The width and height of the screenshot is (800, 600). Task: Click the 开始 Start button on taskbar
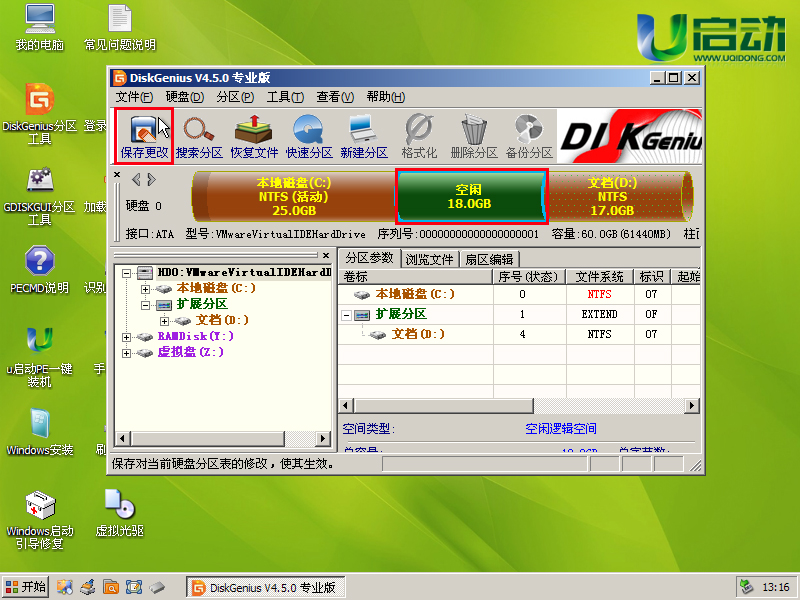point(26,587)
